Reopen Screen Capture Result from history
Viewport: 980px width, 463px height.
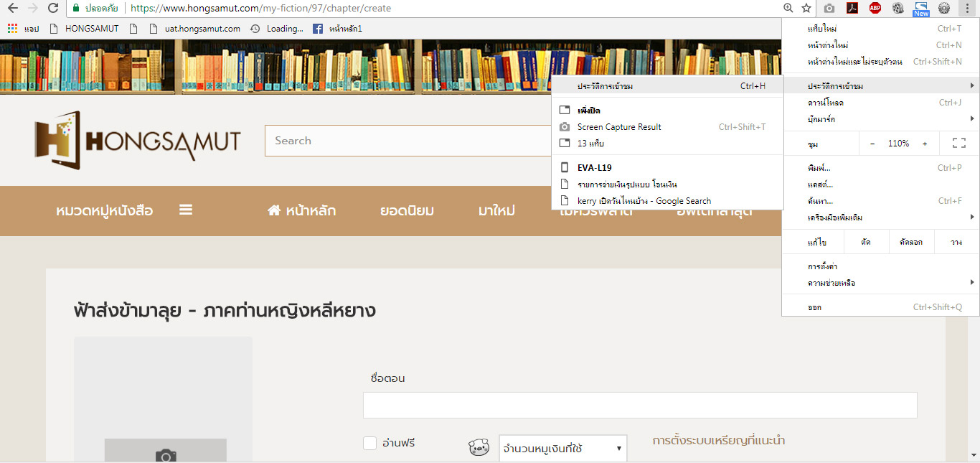(618, 127)
